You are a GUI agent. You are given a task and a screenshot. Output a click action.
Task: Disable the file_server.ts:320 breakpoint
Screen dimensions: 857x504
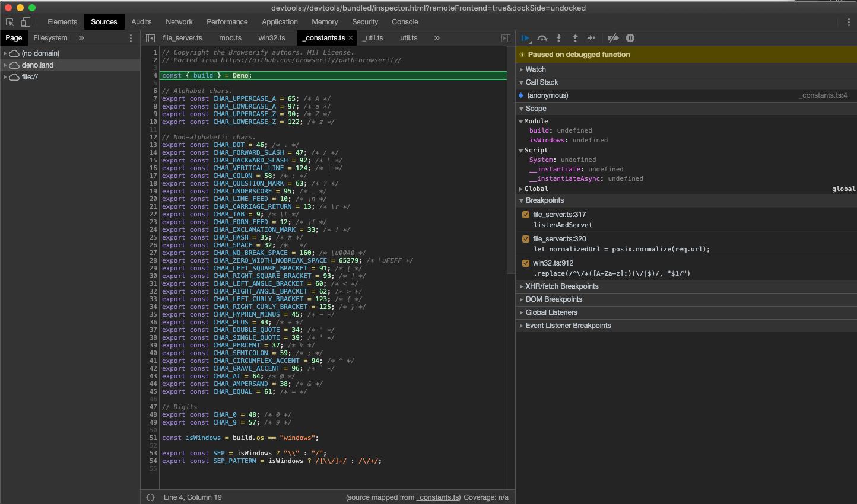click(525, 238)
